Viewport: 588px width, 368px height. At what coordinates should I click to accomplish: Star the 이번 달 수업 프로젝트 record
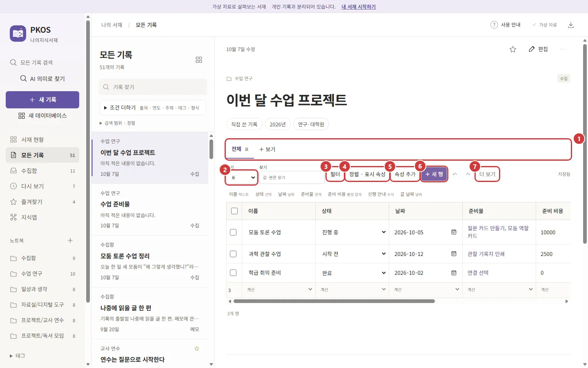pyautogui.click(x=513, y=49)
